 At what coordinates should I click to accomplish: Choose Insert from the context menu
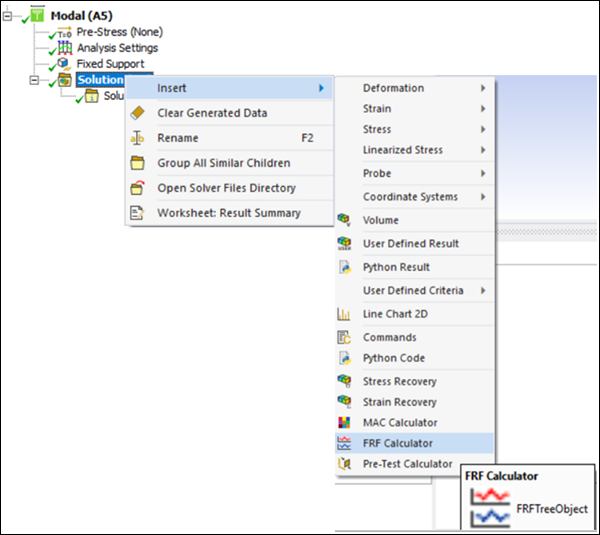click(x=230, y=88)
